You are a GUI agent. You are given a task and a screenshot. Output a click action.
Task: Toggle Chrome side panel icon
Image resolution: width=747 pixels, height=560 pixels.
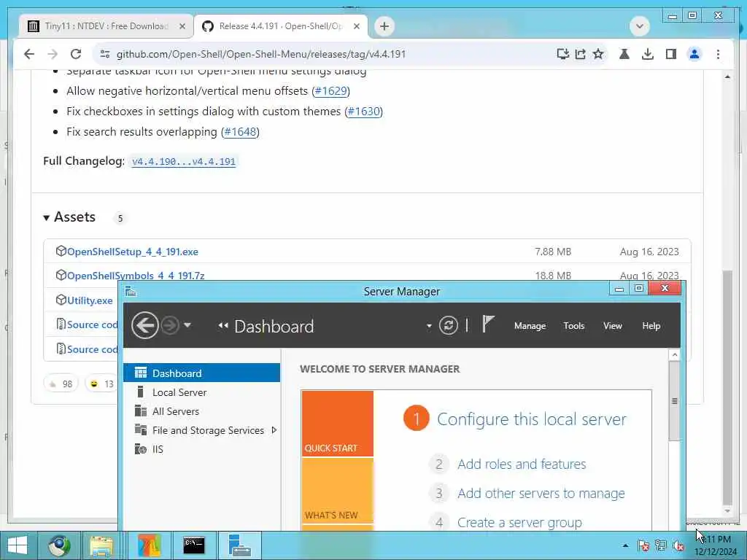(671, 54)
